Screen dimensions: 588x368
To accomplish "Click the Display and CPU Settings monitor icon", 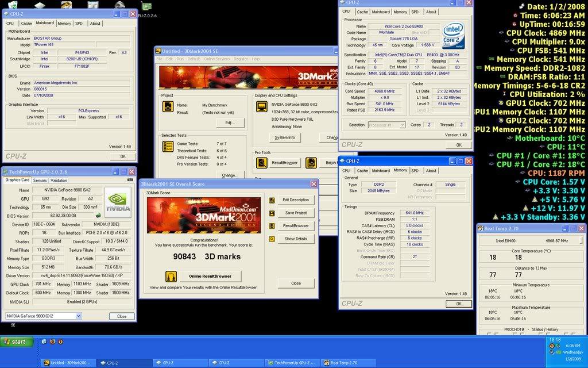I will click(261, 106).
